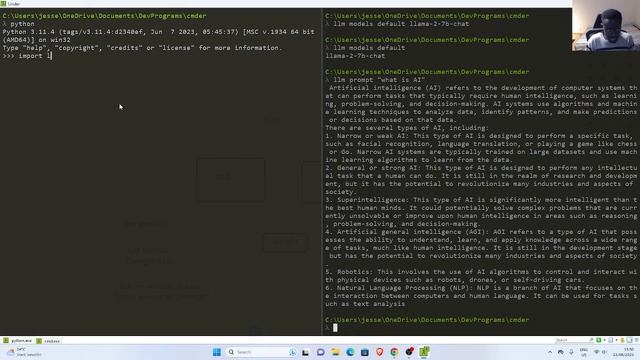640x360 pixels.
Task: Open the weather widget on taskbar
Action: tap(24, 352)
